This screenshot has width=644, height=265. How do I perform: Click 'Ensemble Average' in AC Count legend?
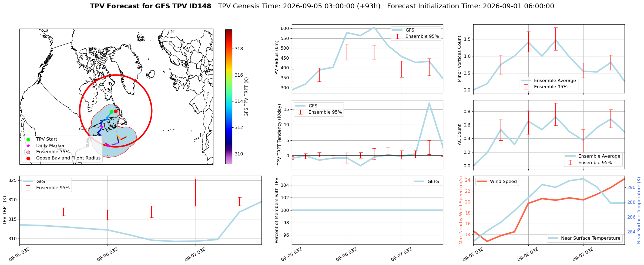[599, 156]
